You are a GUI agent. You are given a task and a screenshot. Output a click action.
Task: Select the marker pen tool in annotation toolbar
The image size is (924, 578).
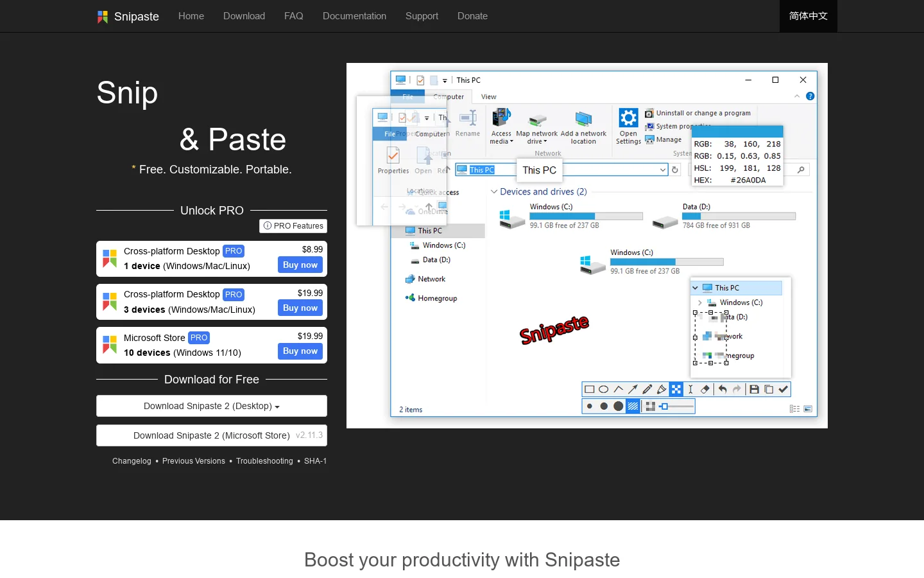click(x=662, y=389)
